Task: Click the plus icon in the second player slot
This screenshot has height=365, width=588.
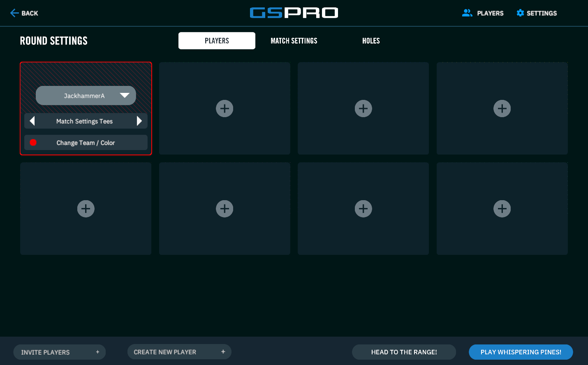Action: 225,109
